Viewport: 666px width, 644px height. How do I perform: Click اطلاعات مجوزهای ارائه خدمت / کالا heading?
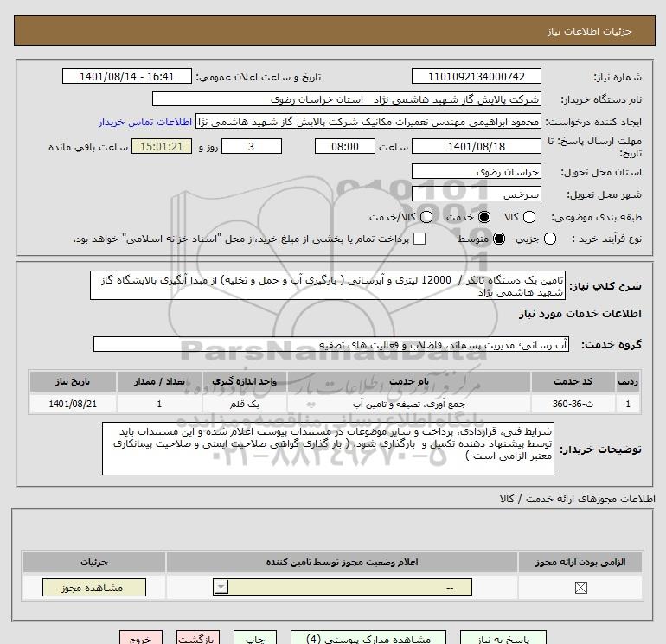coord(577,499)
